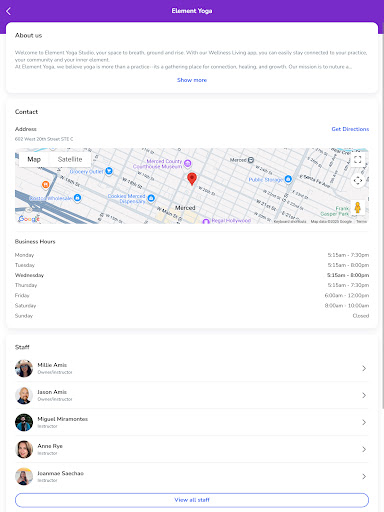This screenshot has width=384, height=512.
Task: Go back using the header arrow
Action: 9,11
